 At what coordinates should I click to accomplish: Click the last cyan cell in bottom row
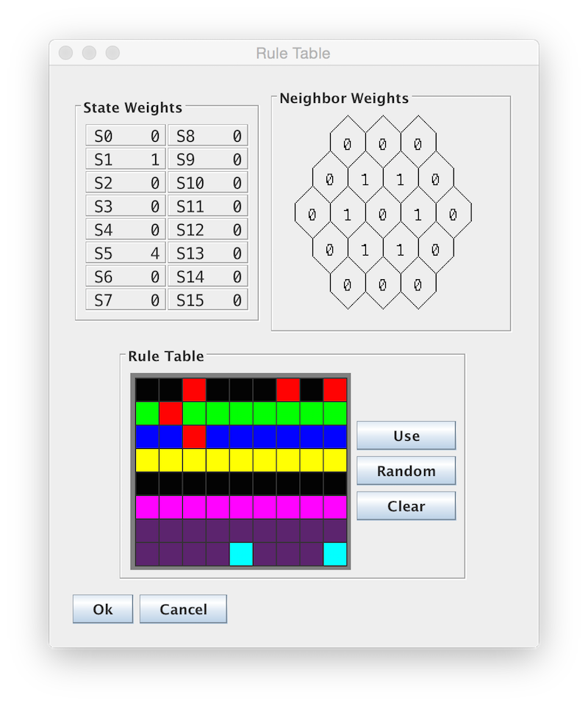tap(334, 554)
